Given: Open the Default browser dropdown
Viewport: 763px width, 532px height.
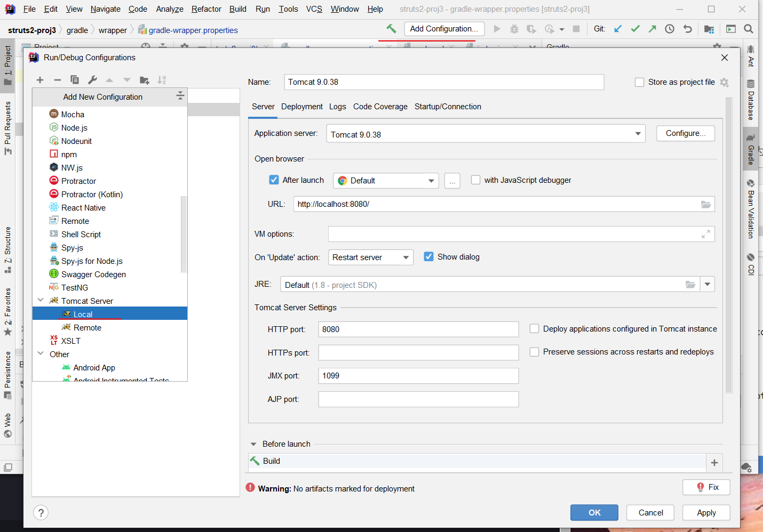Looking at the screenshot, I should click(386, 181).
